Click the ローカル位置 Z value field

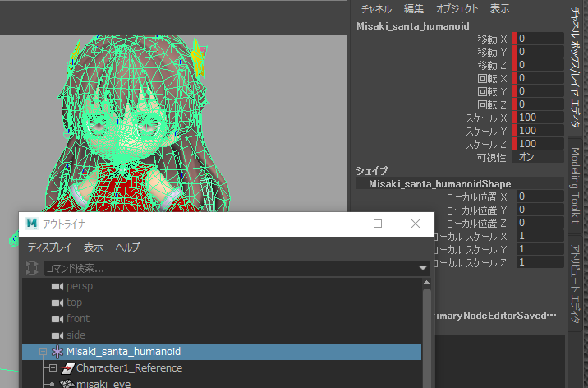(540, 223)
